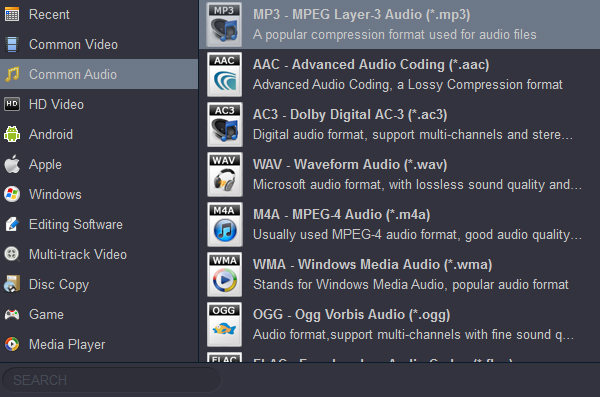Click the Common Audio music note icon
The width and height of the screenshot is (600, 397).
point(12,74)
